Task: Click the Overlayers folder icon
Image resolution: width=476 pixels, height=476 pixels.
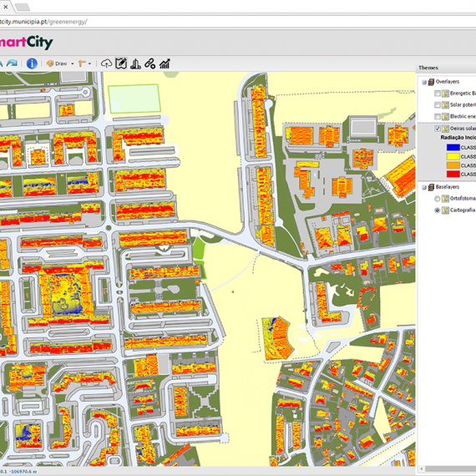Action: pyautogui.click(x=431, y=82)
